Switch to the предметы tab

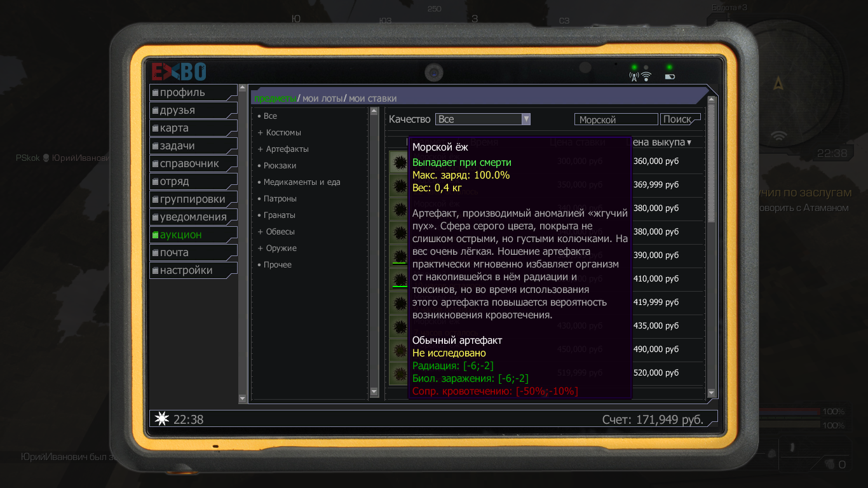pos(275,98)
